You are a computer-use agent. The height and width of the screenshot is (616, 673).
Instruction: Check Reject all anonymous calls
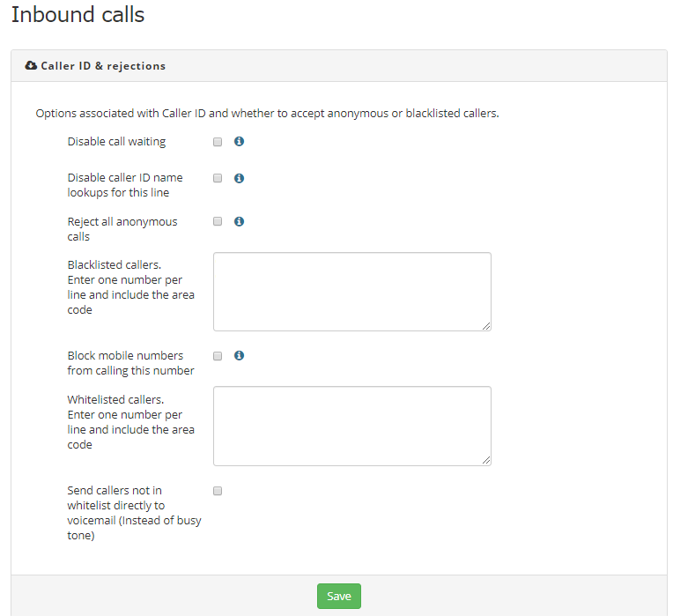tap(218, 221)
